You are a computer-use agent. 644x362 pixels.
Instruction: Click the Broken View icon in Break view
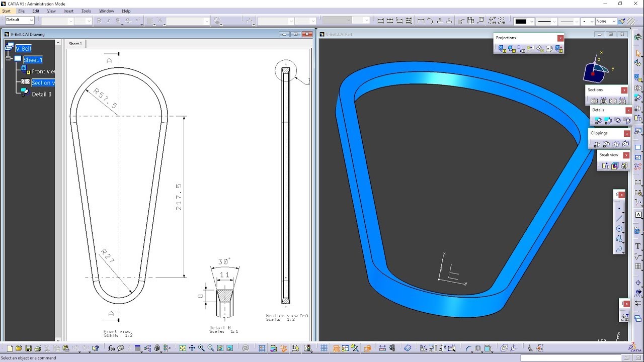coord(606,165)
